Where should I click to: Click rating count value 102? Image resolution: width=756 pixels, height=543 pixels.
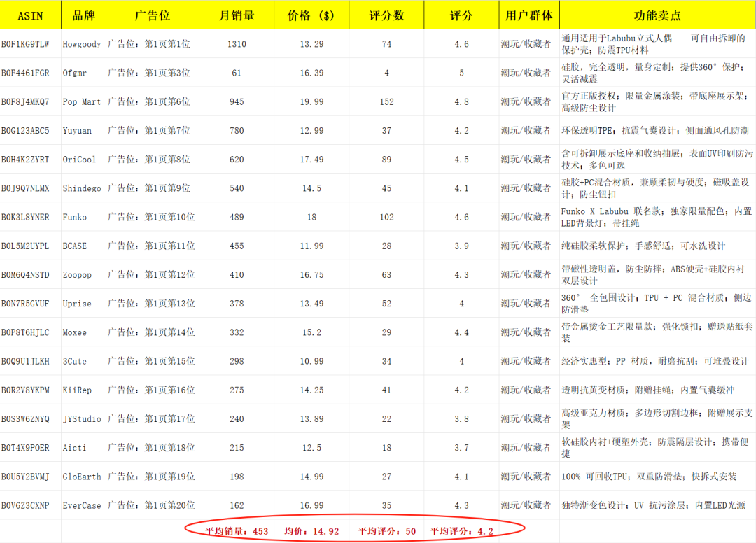(386, 218)
